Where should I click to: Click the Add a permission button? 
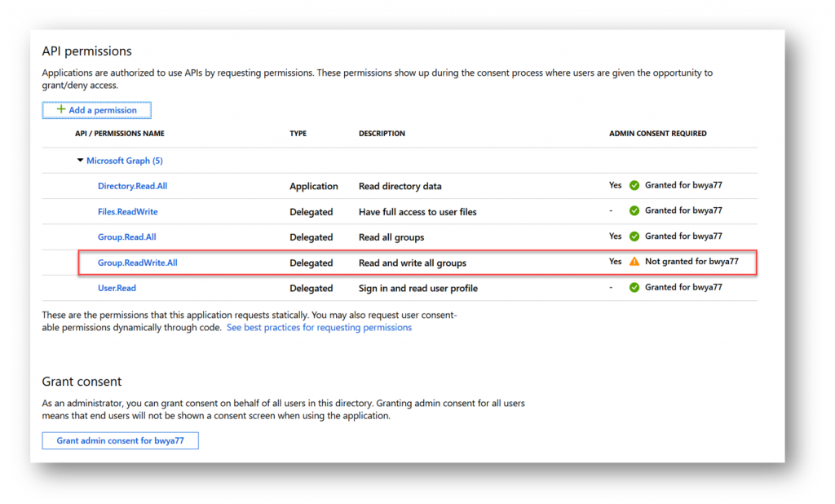(97, 110)
